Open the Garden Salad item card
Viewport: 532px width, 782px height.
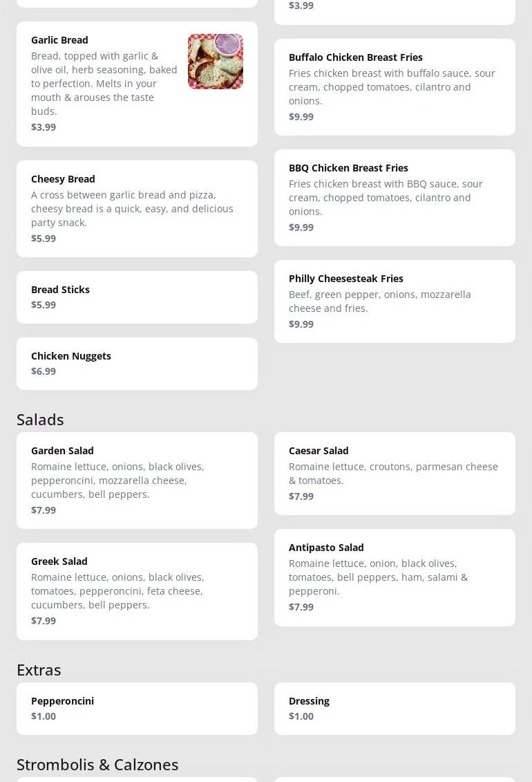[137, 480]
